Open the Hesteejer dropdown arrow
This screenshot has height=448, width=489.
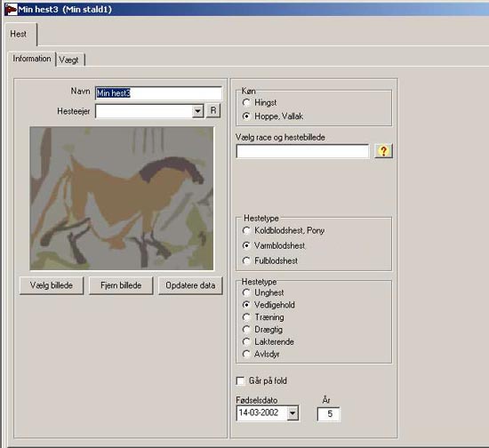click(198, 111)
